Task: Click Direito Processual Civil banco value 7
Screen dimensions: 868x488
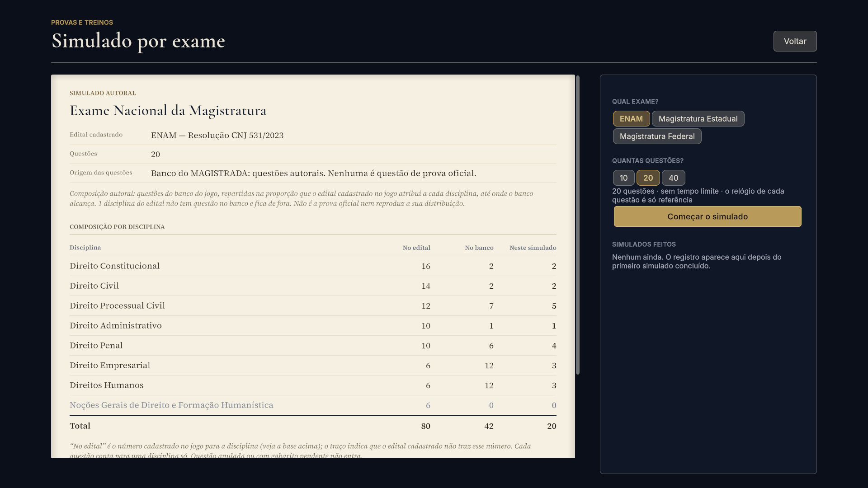Action: coord(491,306)
